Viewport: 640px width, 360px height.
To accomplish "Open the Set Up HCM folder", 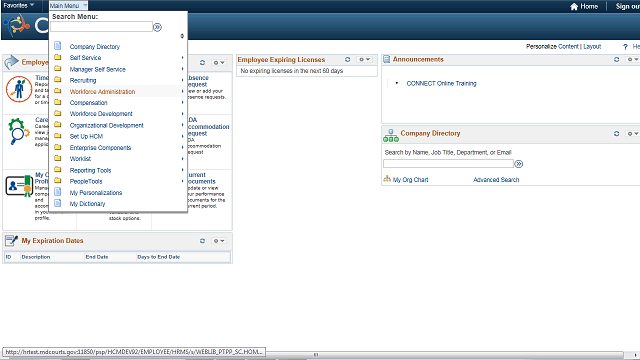I will point(86,136).
